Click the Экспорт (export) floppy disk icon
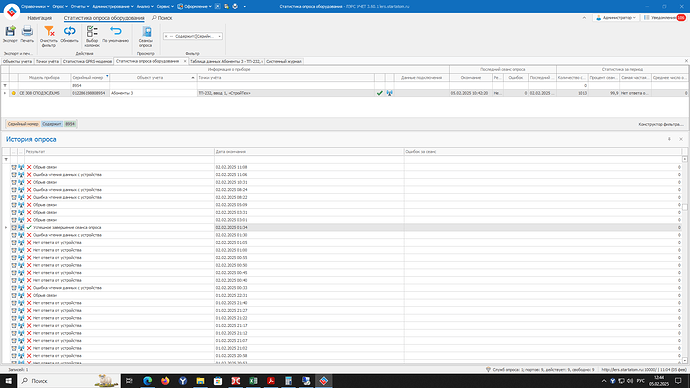690x388 pixels. (10, 32)
